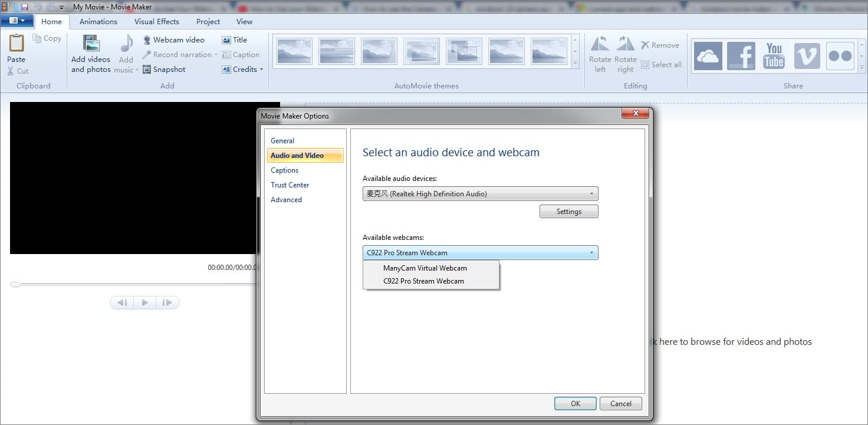Collapse the Available webcams dropdown

point(481,253)
